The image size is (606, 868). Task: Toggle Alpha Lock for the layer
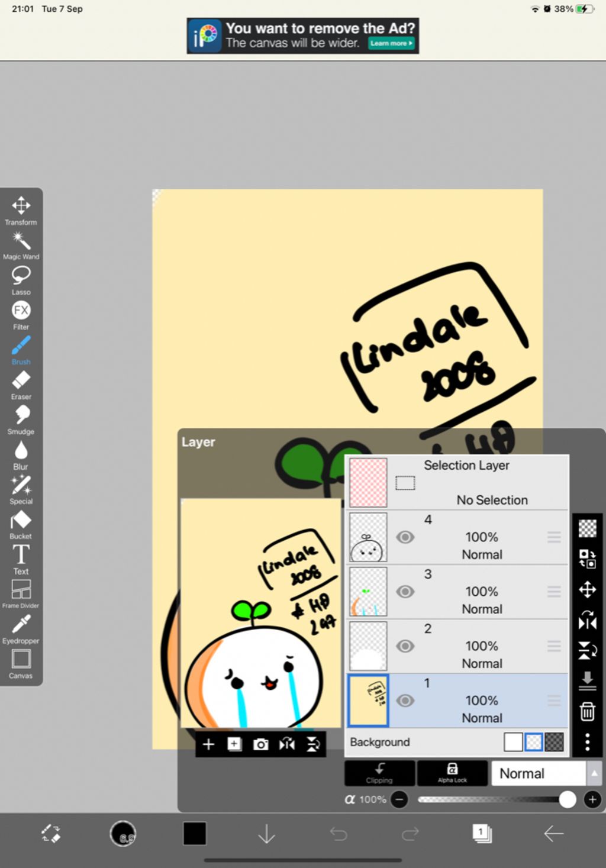point(452,773)
